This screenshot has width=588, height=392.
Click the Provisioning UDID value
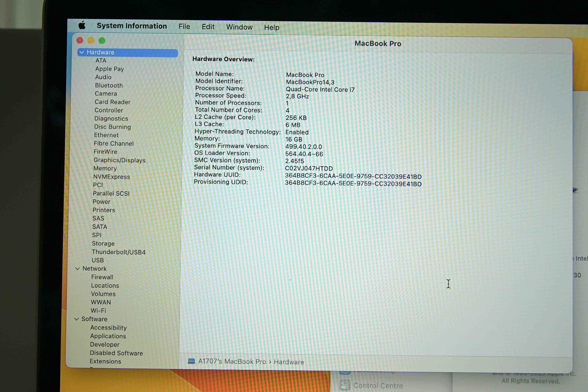pos(353,184)
